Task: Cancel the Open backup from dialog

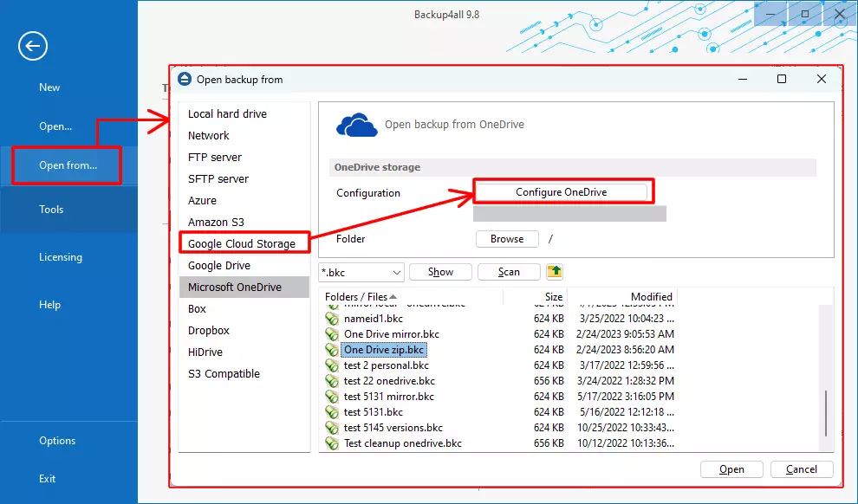Action: click(x=802, y=468)
